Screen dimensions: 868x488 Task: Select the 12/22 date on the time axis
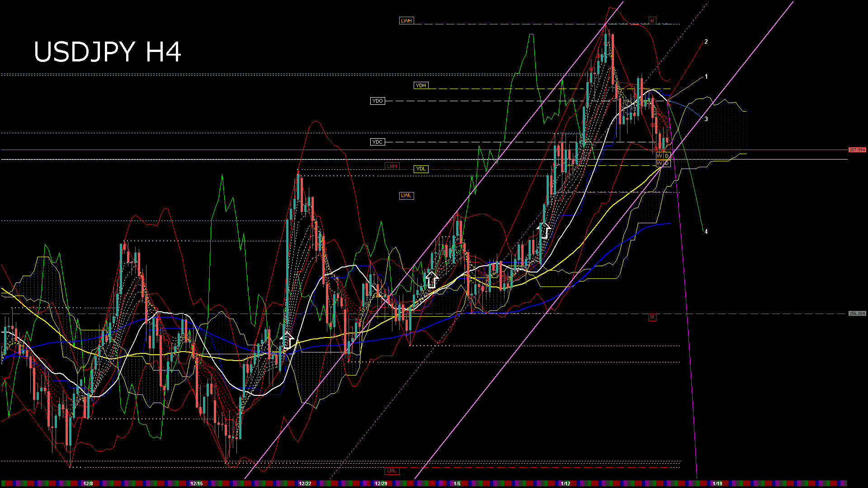(305, 483)
